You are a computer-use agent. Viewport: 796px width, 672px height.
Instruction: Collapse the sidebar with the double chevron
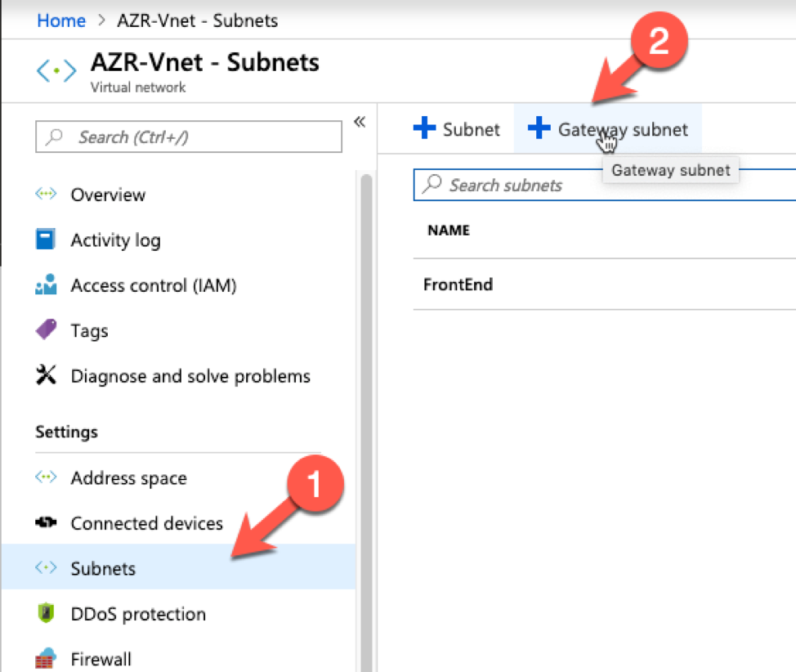click(x=360, y=121)
